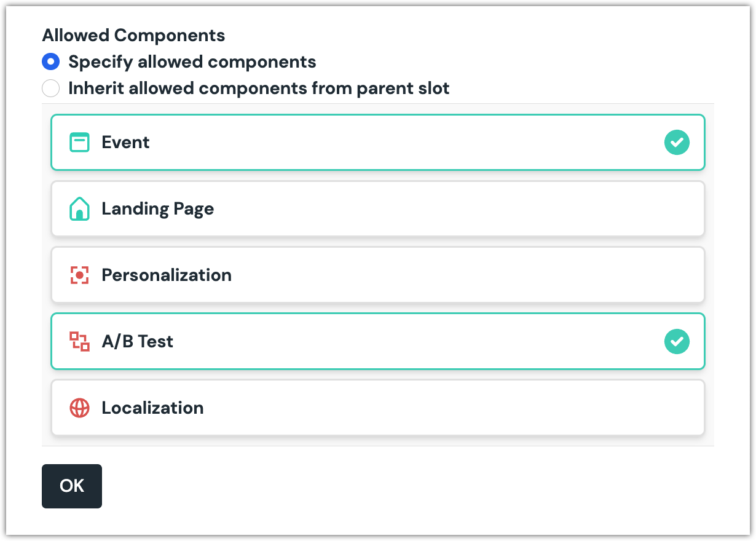The image size is (756, 541).
Task: Click the Localization globe icon
Action: [x=79, y=408]
